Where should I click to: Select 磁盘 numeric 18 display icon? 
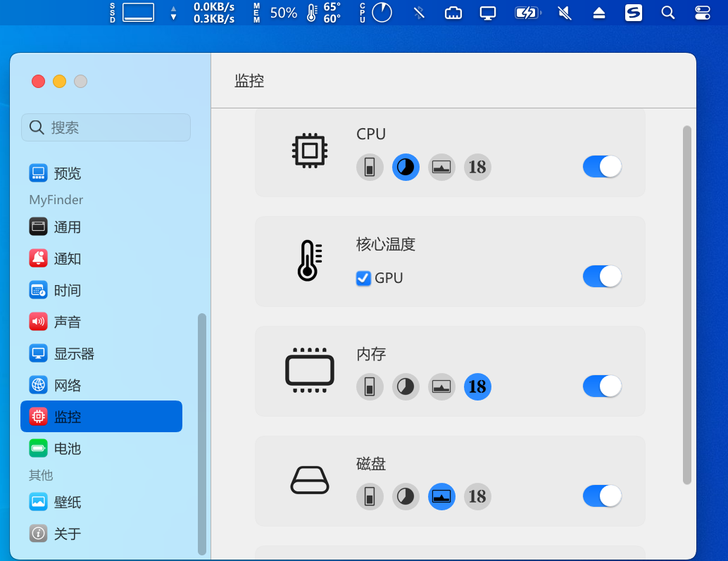pos(477,496)
